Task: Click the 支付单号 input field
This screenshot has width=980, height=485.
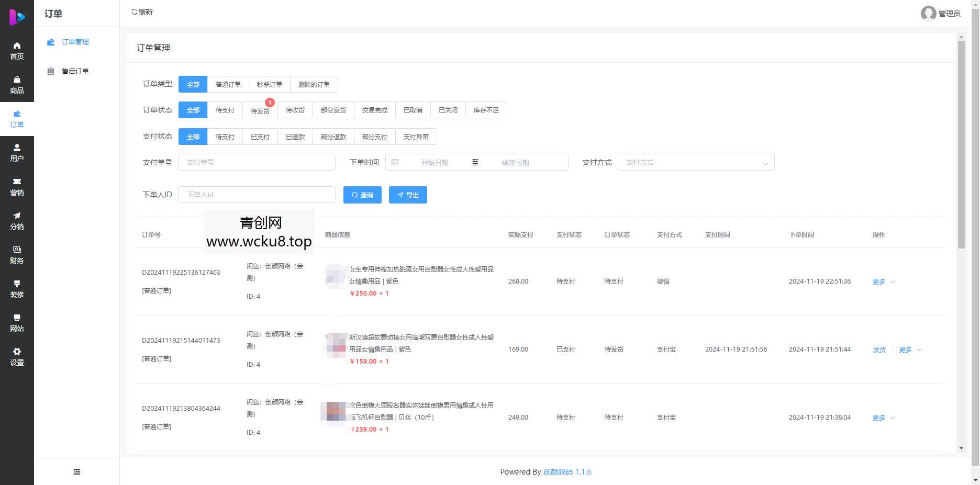Action: pyautogui.click(x=257, y=162)
